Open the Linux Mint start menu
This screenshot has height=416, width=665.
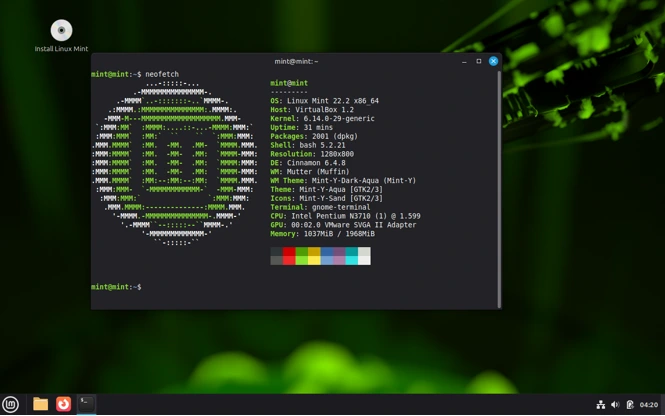pos(11,404)
